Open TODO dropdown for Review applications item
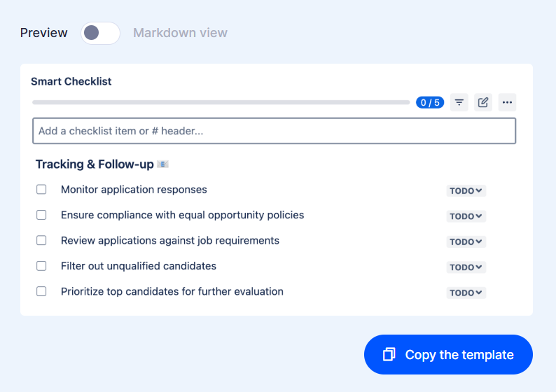 coord(466,241)
